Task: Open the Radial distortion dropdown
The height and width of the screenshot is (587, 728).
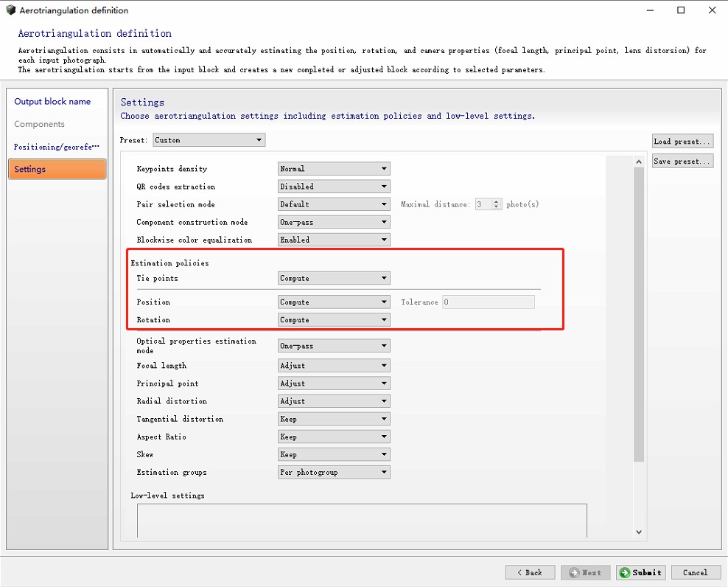Action: [334, 401]
